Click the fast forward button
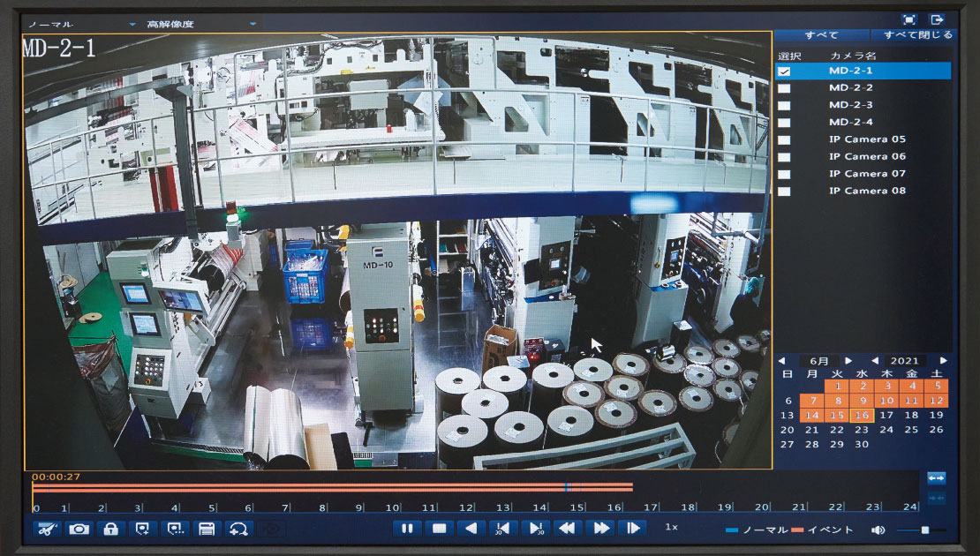Screen dimensions: 980x556 (600, 529)
